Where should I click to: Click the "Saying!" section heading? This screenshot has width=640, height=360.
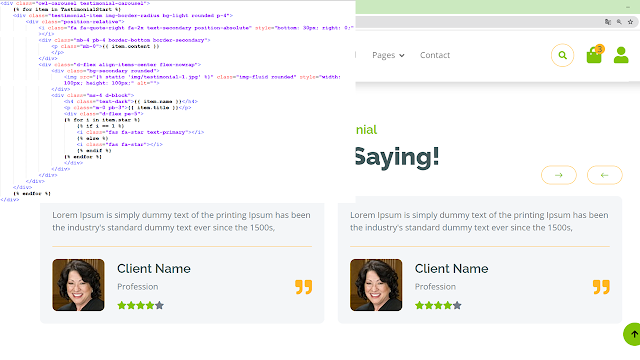397,157
